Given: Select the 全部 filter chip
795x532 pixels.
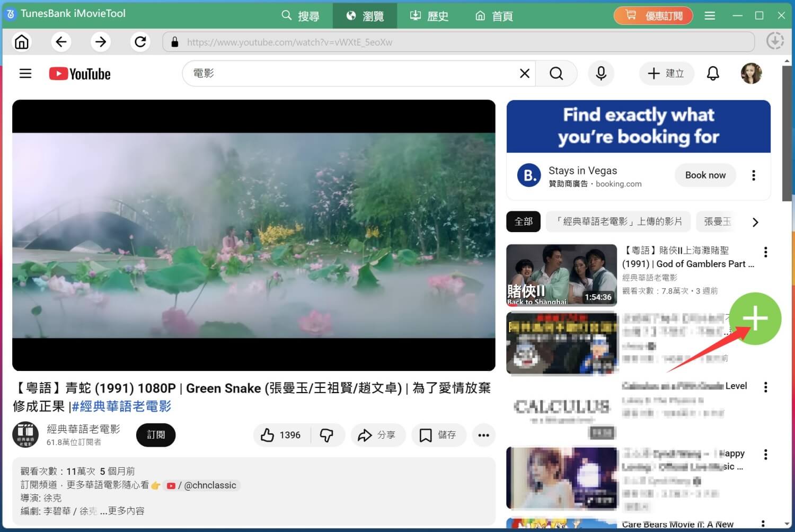Looking at the screenshot, I should 523,221.
